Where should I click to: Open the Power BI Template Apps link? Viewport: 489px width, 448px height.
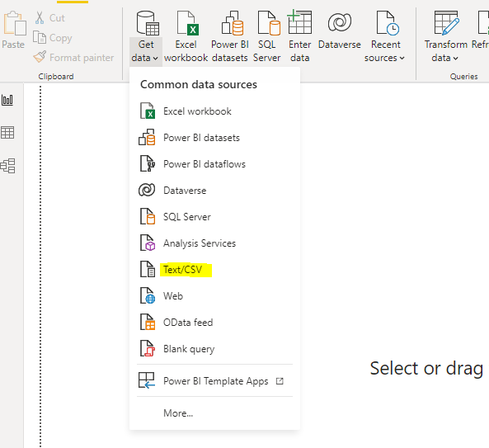click(214, 380)
